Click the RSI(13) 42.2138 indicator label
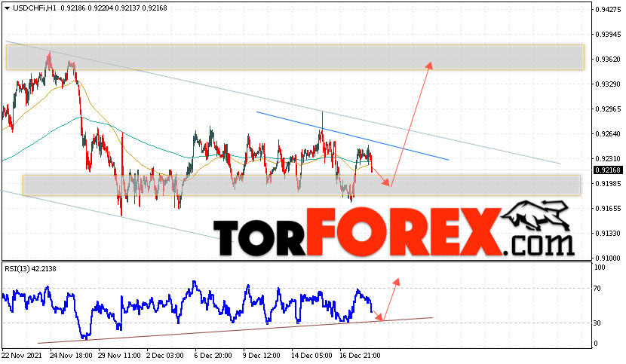Viewport: 626px width, 364px height. (x=30, y=268)
